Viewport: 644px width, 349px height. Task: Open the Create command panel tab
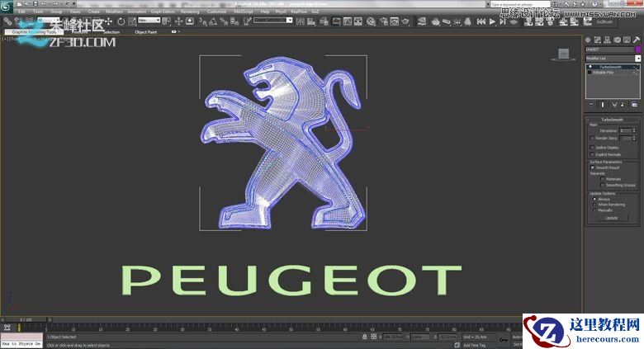588,40
